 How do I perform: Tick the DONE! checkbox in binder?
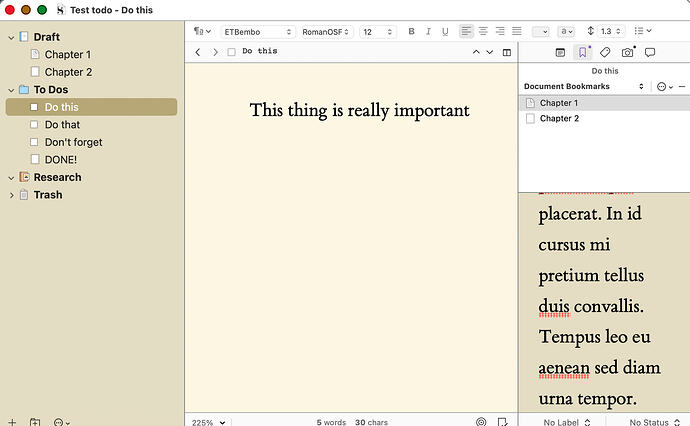tap(35, 159)
